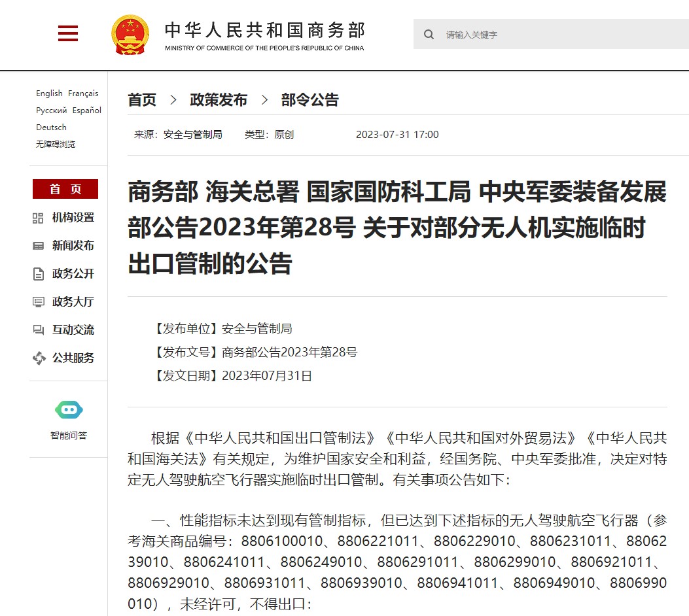Click the customs code 8806229010
The height and width of the screenshot is (616, 689).
click(474, 541)
